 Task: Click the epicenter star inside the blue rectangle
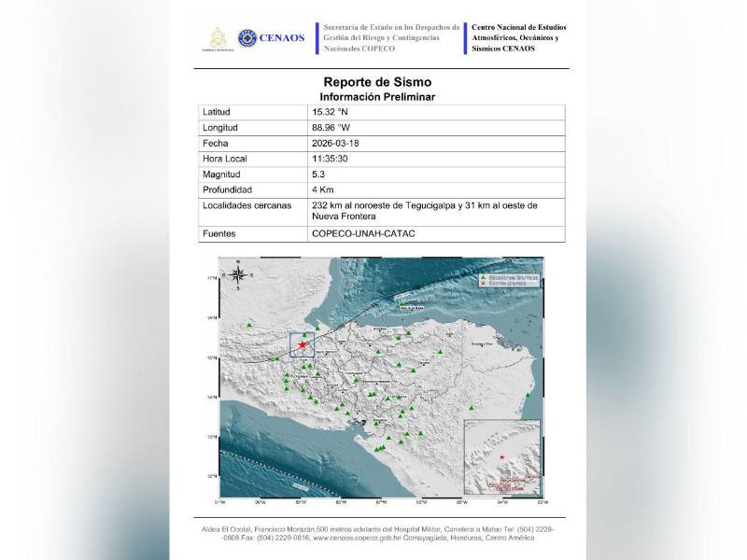point(302,343)
